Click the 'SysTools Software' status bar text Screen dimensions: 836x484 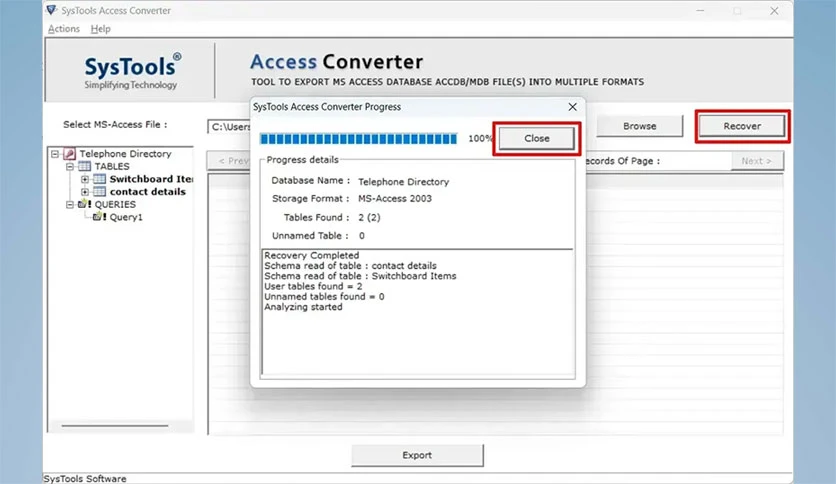pos(85,479)
